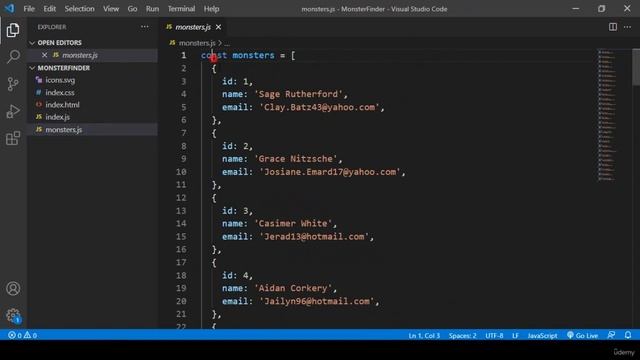640x360 pixels.
Task: Click the VS Code logo icon
Action: (9, 8)
